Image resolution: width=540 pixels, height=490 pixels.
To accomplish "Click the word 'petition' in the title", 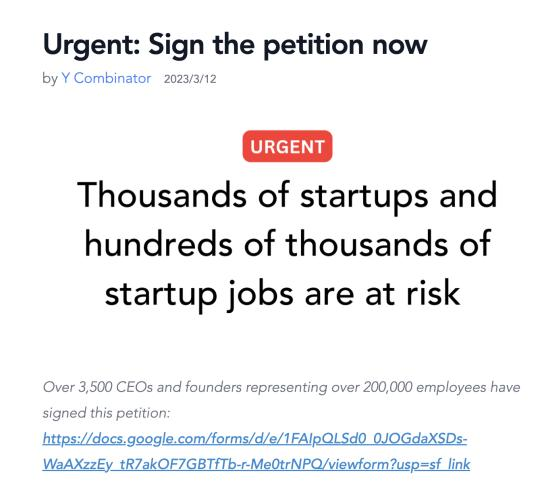I will click(313, 46).
